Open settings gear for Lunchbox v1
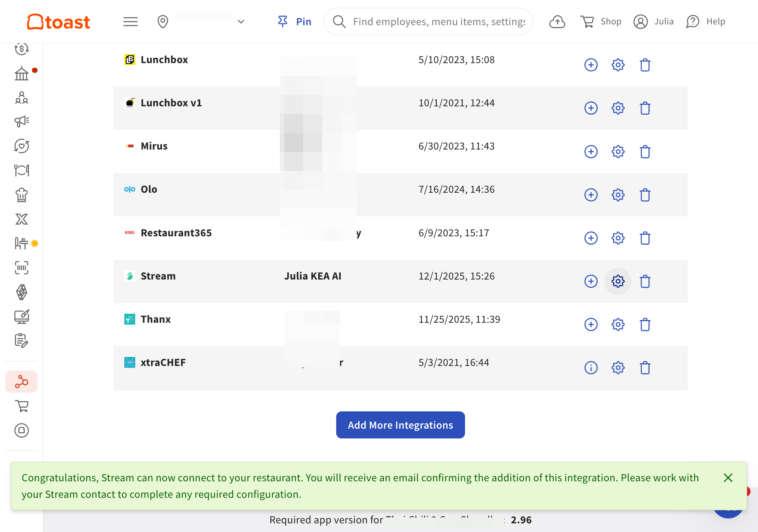 [x=618, y=108]
